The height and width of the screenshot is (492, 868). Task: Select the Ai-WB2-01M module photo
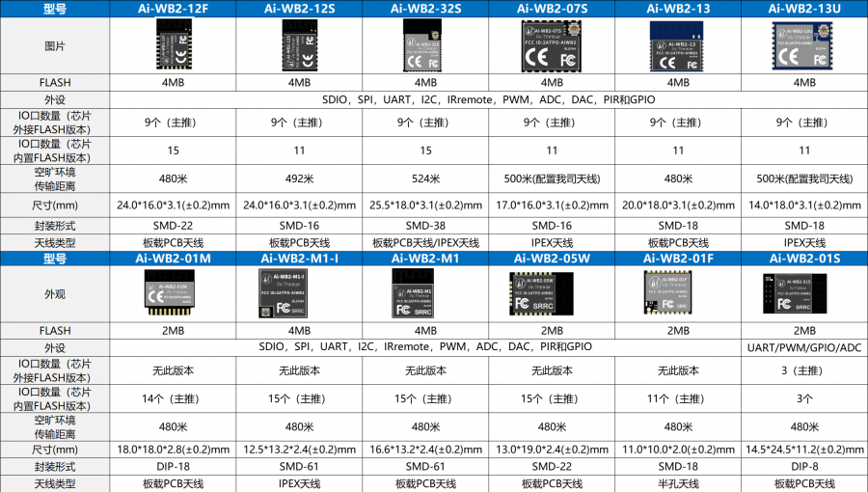click(170, 292)
